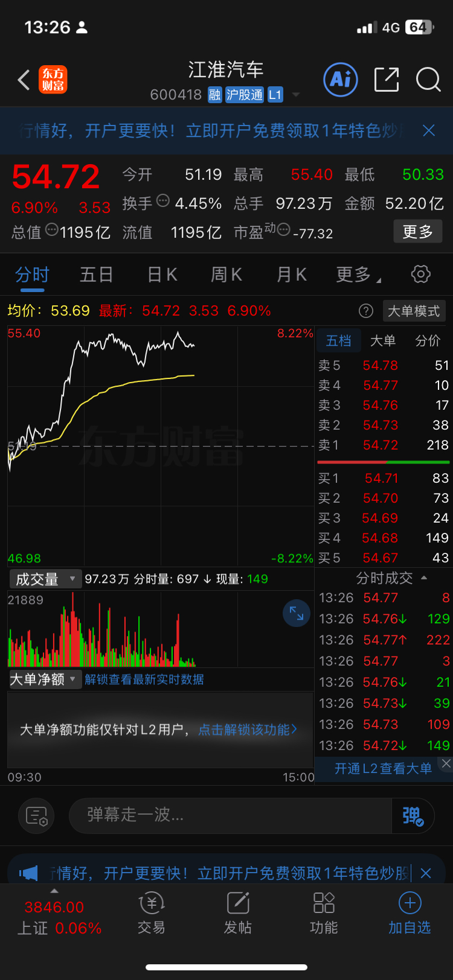Tap the 弹幕走一波 input field
Screen dimensions: 453x980
click(231, 816)
